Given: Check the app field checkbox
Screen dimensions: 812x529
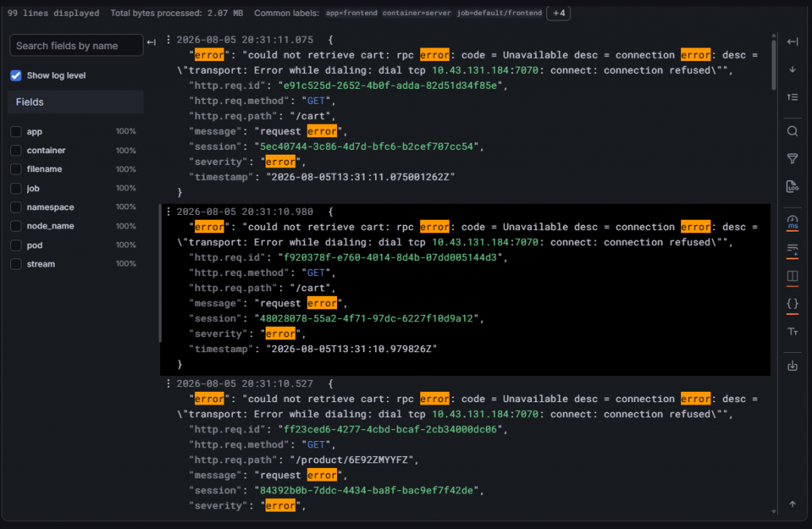Looking at the screenshot, I should pyautogui.click(x=16, y=132).
